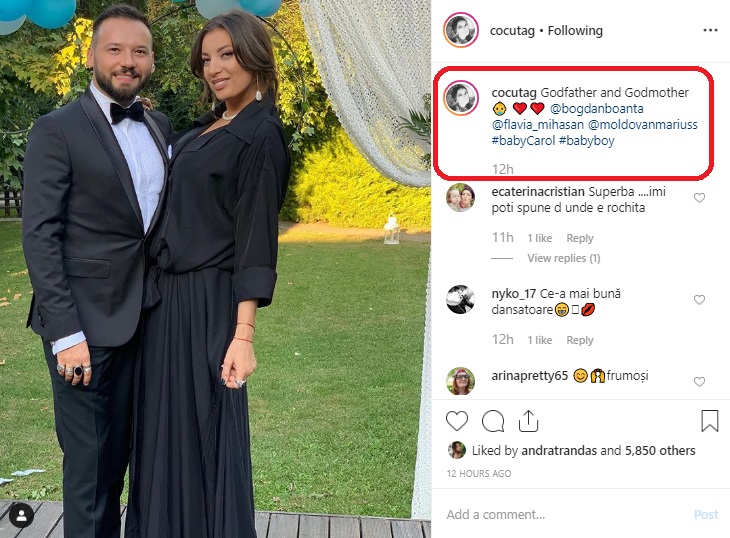Open the three-dot more options menu
This screenshot has height=538, width=730.
710,30
